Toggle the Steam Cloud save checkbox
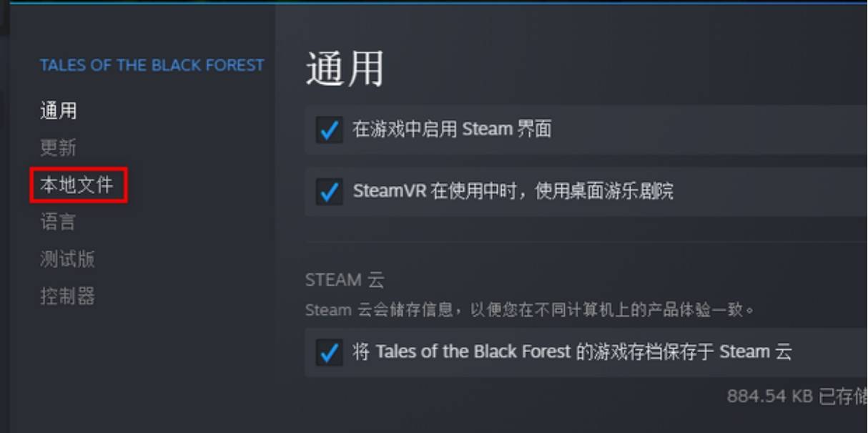The image size is (868, 433). tap(329, 352)
